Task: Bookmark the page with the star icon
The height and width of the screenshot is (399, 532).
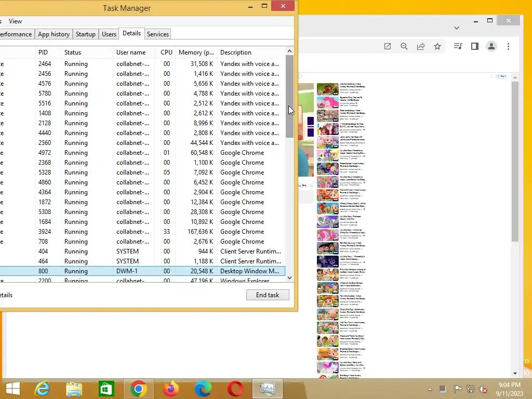Action: [437, 46]
